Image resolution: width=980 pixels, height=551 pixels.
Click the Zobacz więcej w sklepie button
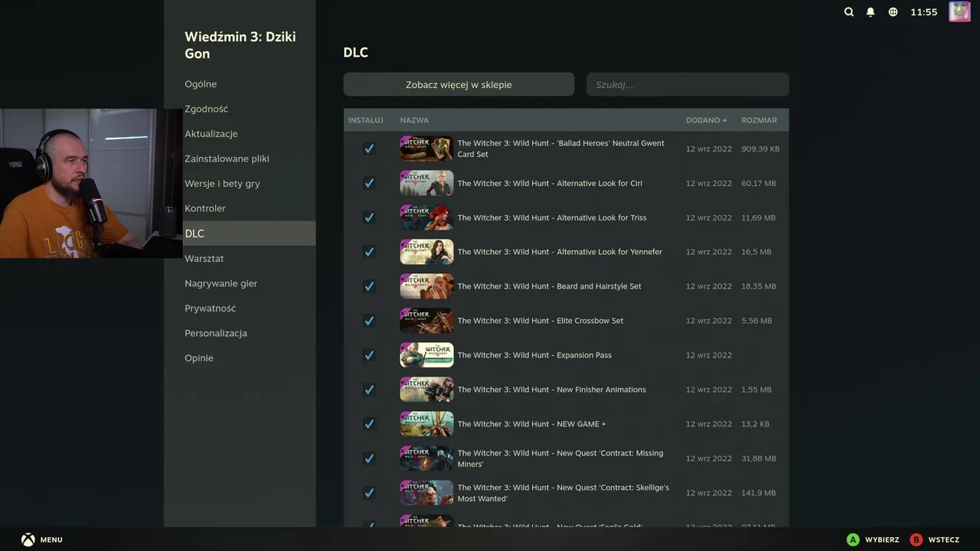coord(459,84)
